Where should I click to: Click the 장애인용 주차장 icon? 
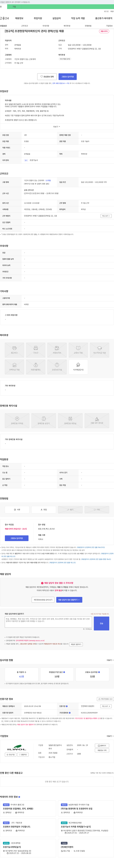coord(17,421)
